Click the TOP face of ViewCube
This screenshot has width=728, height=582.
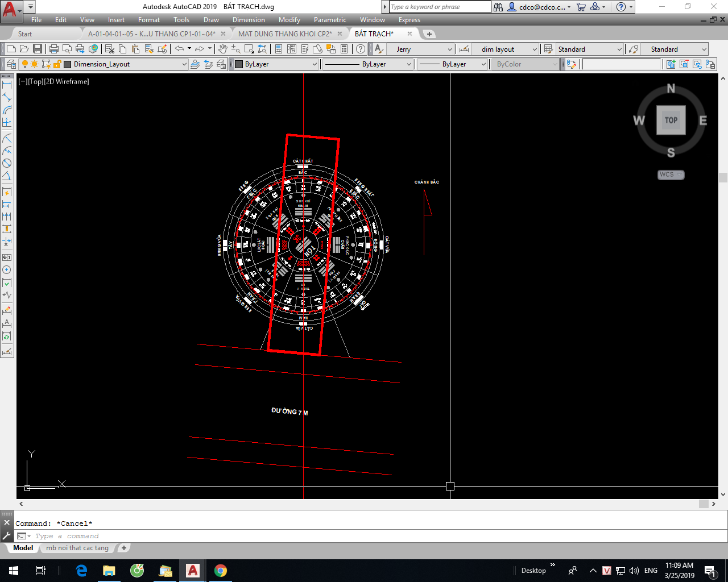[671, 120]
